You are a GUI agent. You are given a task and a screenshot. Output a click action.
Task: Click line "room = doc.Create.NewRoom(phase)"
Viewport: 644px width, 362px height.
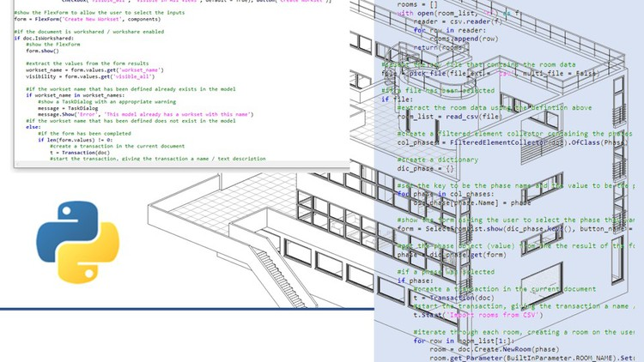tap(494, 350)
